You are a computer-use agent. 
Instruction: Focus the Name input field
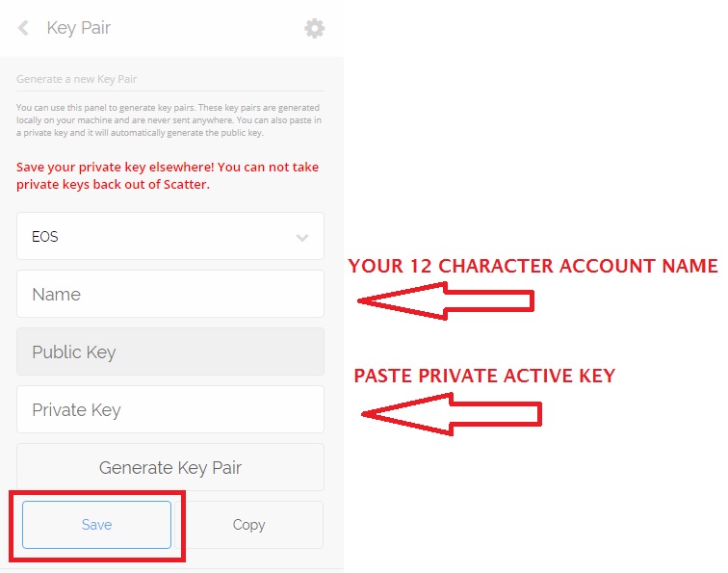pyautogui.click(x=170, y=294)
